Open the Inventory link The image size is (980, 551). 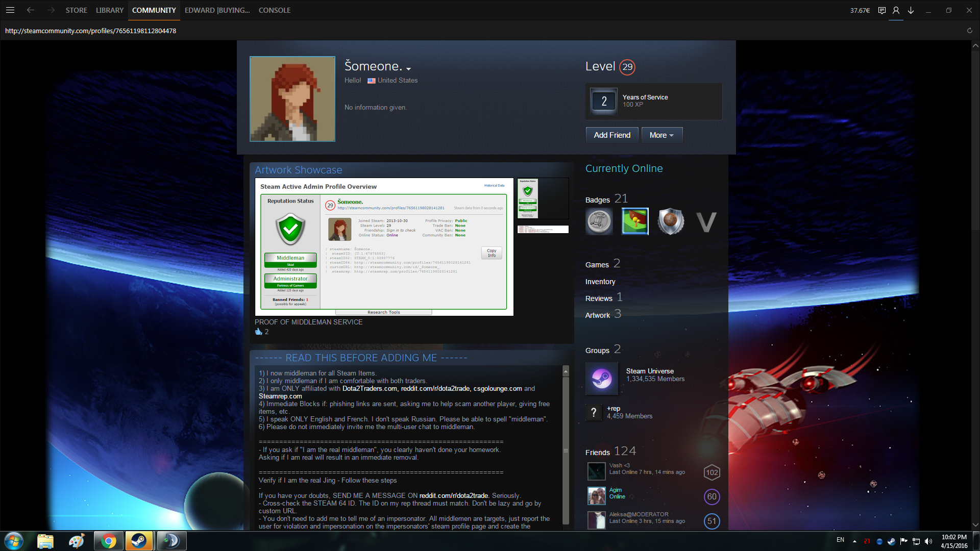click(600, 282)
